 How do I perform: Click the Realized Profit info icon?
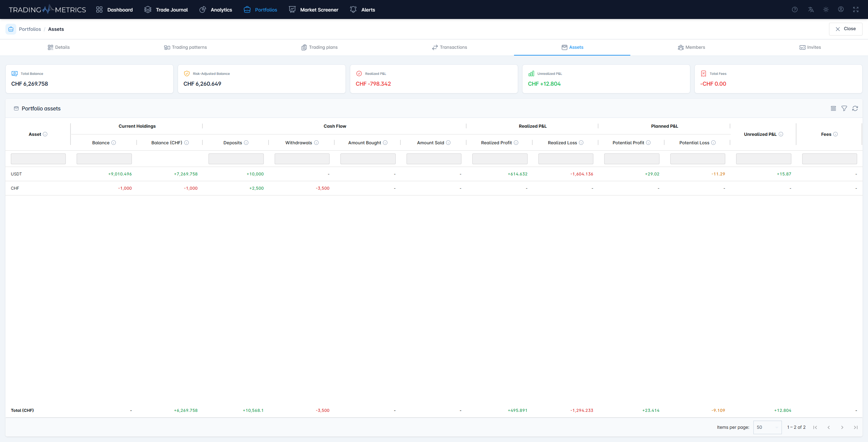(x=516, y=143)
